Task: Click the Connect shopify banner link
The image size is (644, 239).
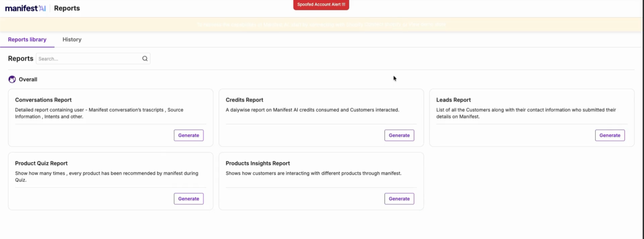Action: (x=383, y=24)
